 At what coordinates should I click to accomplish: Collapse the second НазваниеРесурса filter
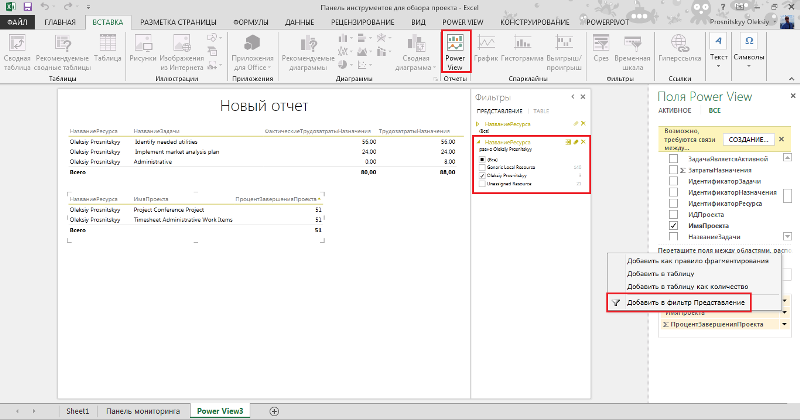coord(478,142)
